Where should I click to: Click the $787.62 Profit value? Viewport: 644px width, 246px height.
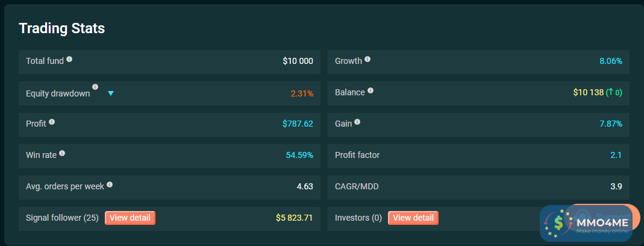click(x=298, y=124)
